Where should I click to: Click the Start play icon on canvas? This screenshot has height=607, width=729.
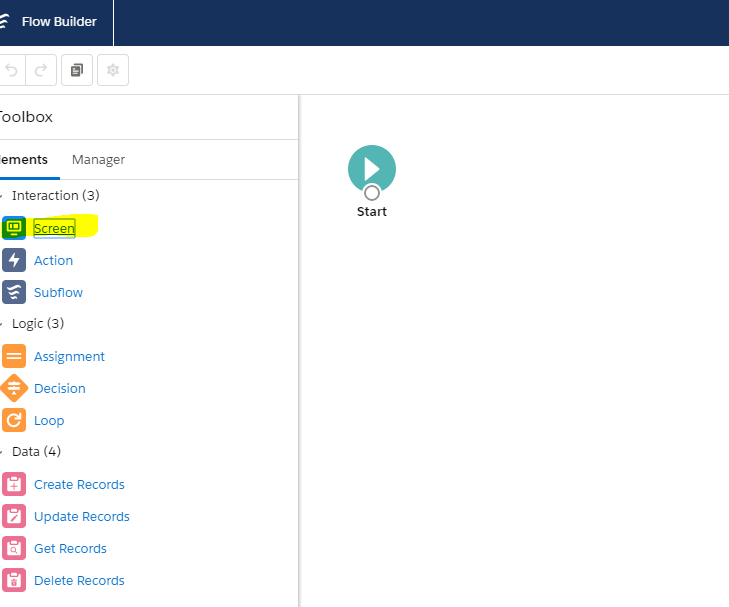(372, 168)
